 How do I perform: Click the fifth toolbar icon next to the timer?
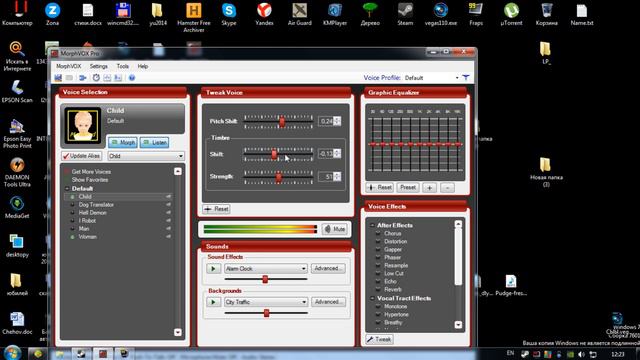pyautogui.click(x=107, y=78)
